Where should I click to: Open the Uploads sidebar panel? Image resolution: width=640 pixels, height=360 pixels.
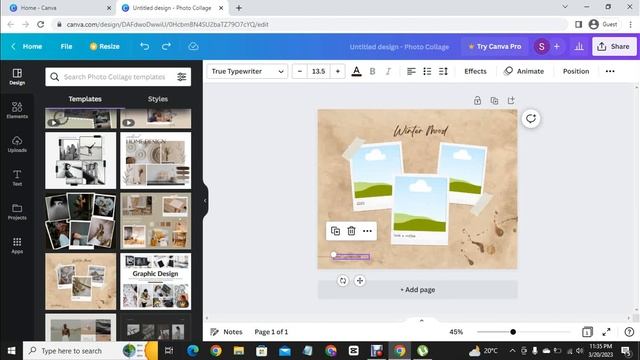pyautogui.click(x=17, y=144)
